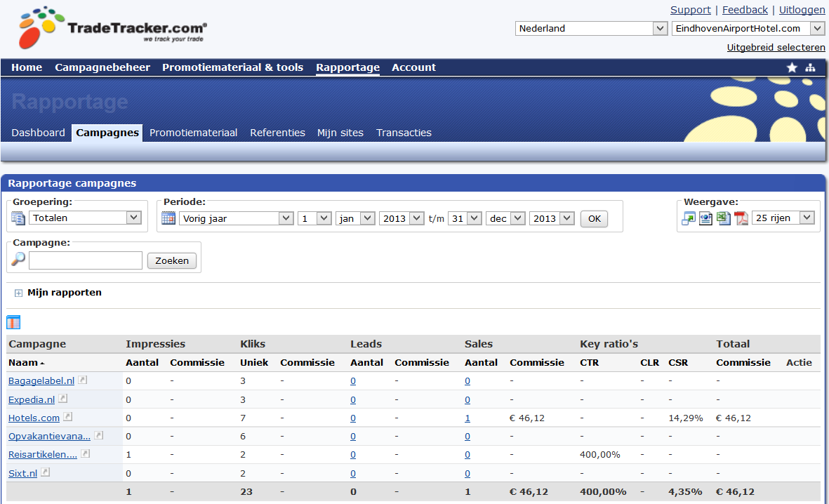Screen dimensions: 829x504
Task: Switch to Promotiemateriaal sub-tab
Action: [193, 133]
